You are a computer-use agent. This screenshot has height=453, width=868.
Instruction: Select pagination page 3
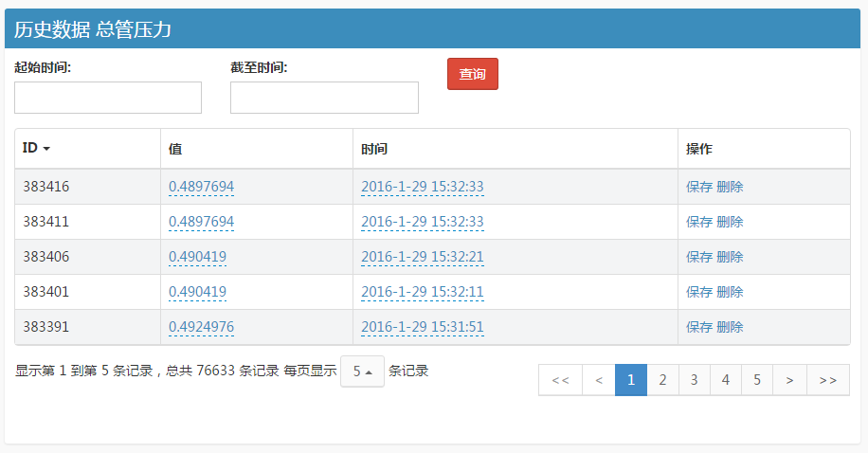695,380
